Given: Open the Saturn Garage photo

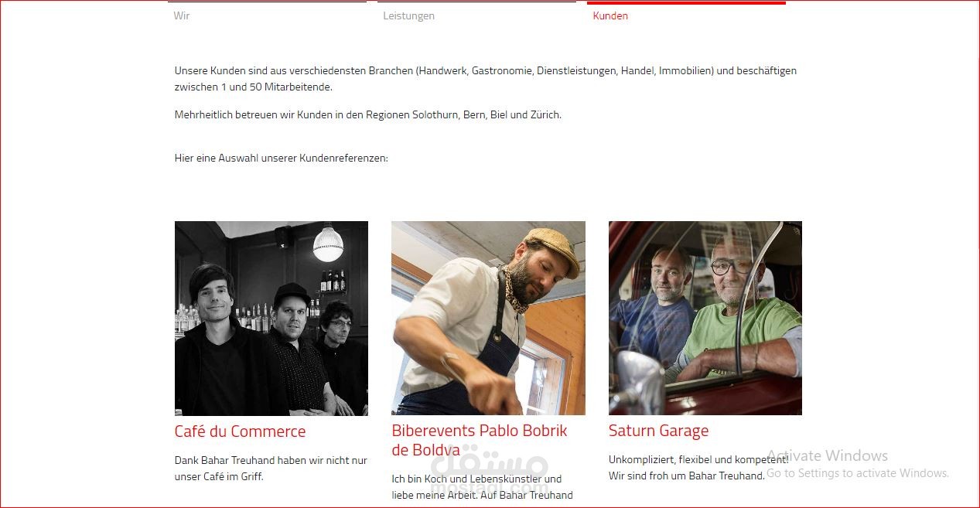Looking at the screenshot, I should [705, 319].
